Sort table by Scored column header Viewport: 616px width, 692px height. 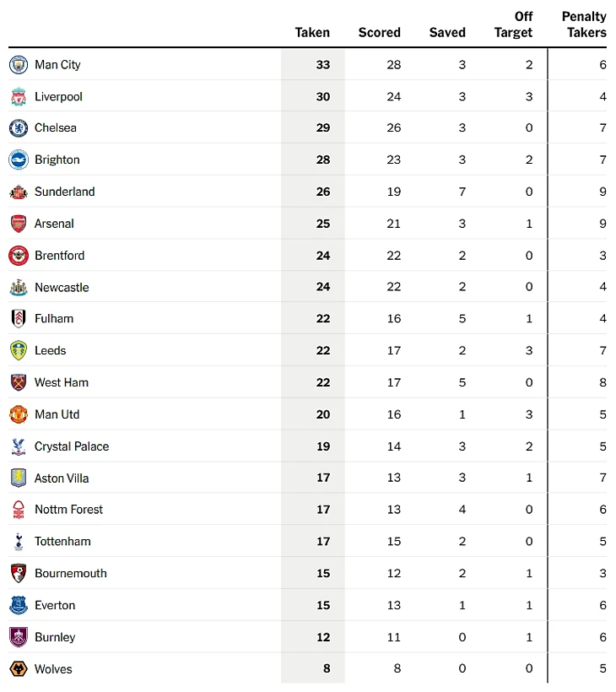tap(379, 33)
